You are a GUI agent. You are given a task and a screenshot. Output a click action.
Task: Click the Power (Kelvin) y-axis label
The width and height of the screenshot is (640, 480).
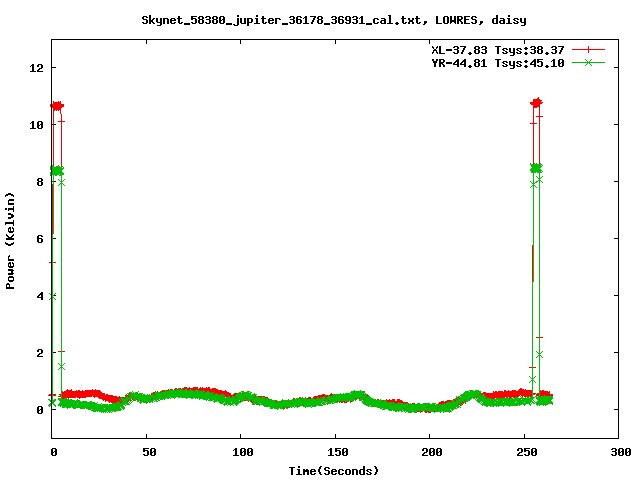pos(10,241)
